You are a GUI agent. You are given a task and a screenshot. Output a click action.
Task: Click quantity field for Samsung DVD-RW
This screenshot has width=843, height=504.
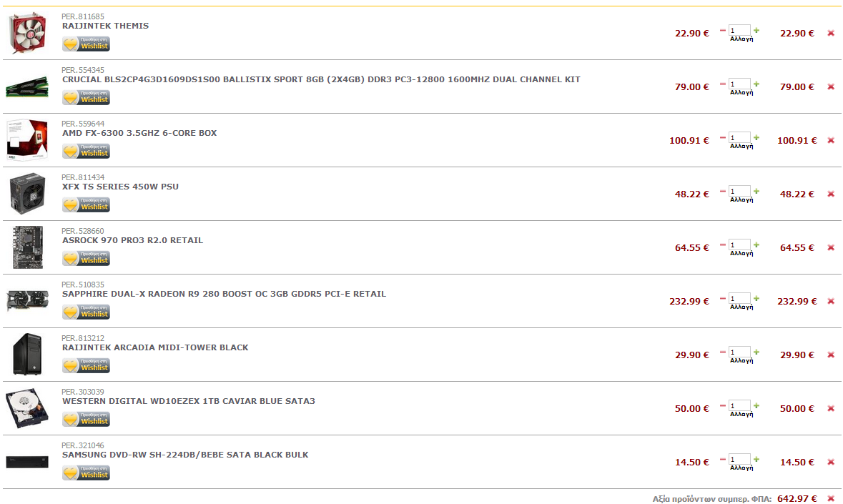(x=739, y=460)
